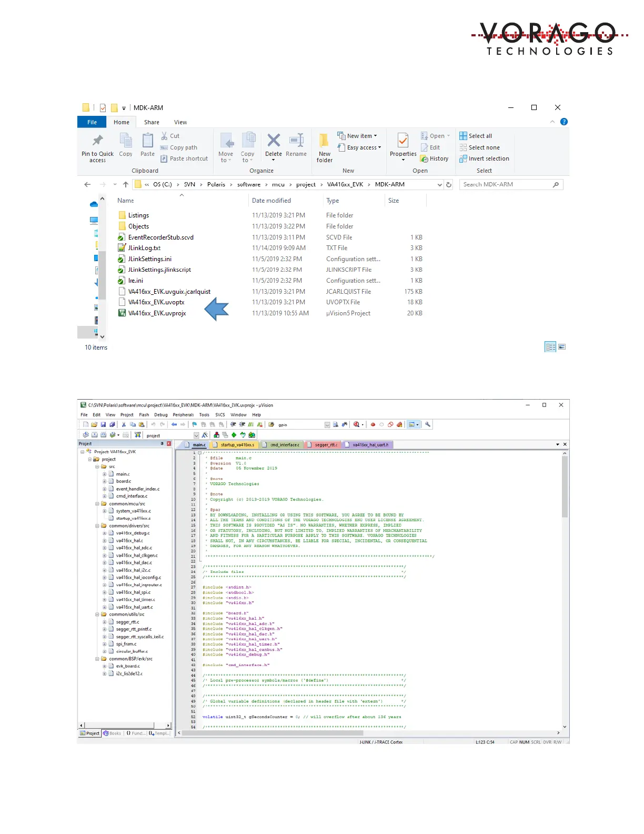
Task: Open Properties from the Explorer ribbon
Action: coord(403,141)
